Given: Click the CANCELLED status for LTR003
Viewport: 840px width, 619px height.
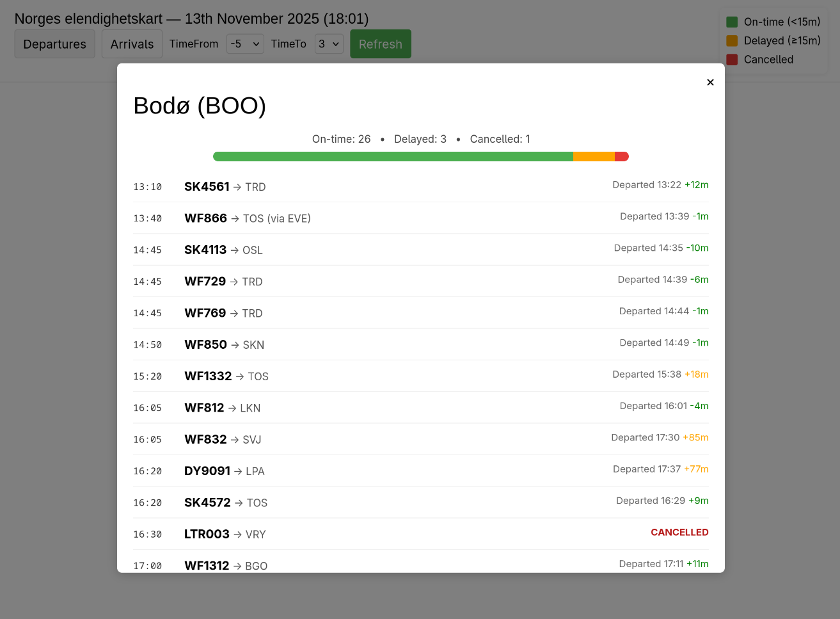Looking at the screenshot, I should coord(679,533).
